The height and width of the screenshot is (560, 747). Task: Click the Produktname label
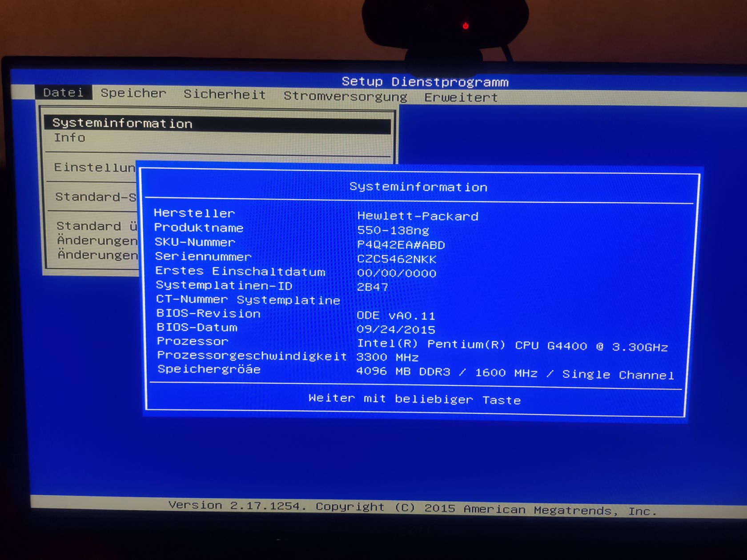(x=199, y=228)
